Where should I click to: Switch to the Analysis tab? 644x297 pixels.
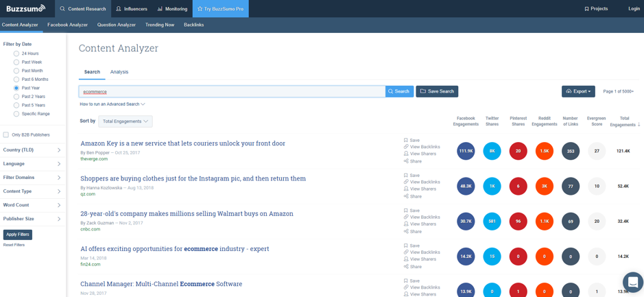point(119,72)
